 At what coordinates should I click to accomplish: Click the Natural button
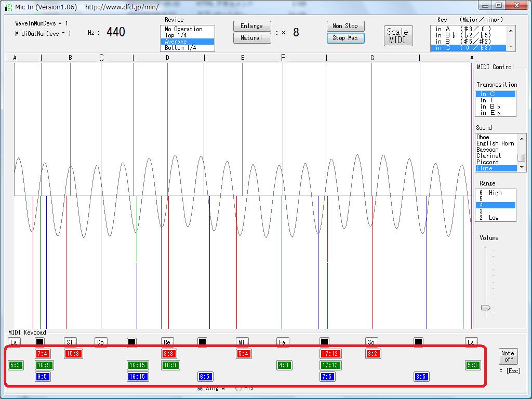pyautogui.click(x=252, y=38)
